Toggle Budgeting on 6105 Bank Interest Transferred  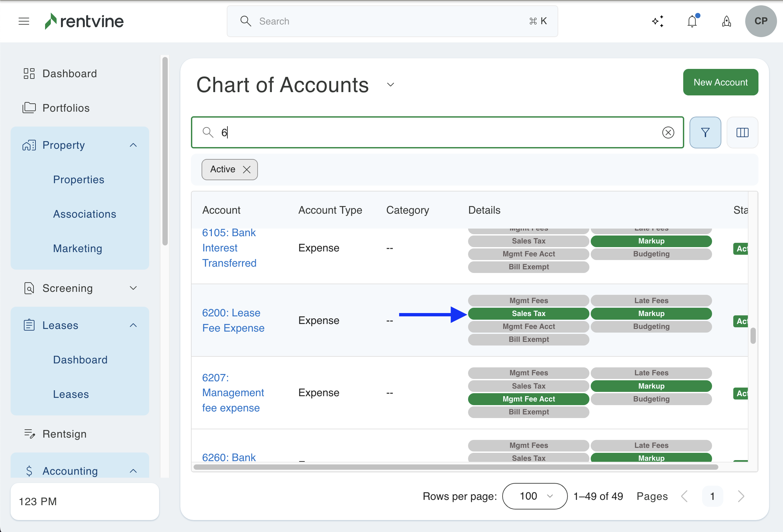tap(651, 254)
